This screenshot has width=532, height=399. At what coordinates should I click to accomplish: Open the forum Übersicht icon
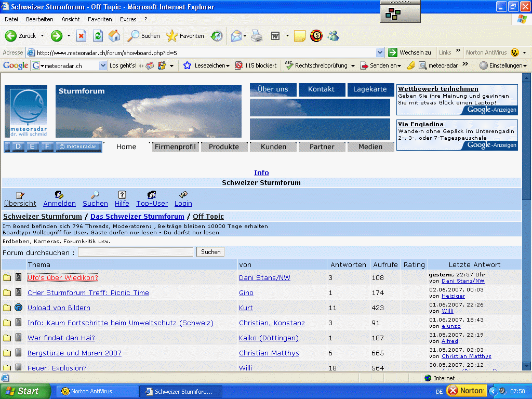(x=20, y=195)
